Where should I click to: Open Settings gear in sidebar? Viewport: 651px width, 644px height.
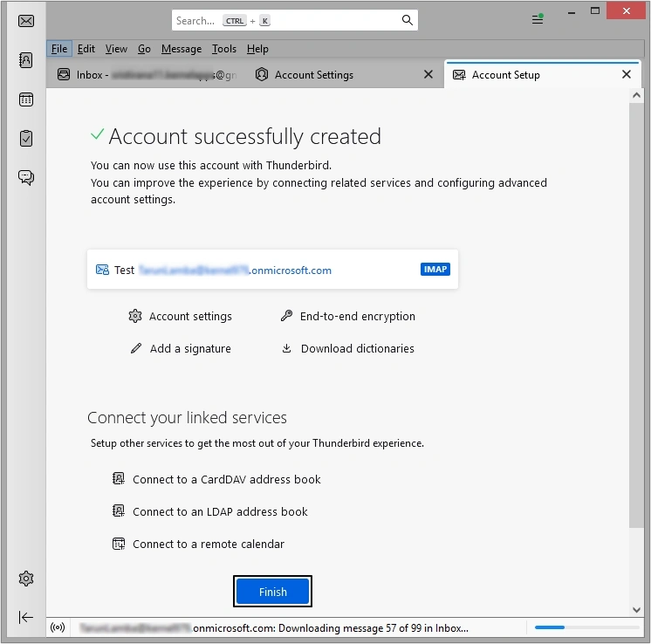tap(26, 578)
